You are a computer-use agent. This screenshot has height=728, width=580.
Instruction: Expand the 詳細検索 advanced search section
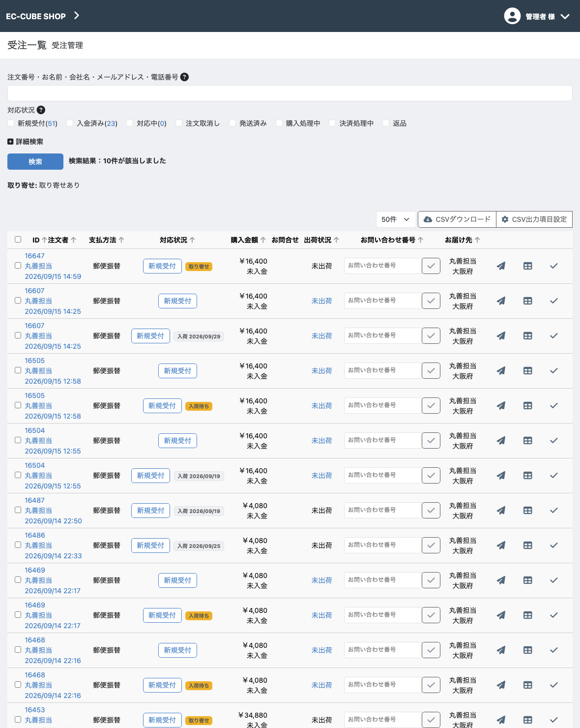tap(26, 142)
